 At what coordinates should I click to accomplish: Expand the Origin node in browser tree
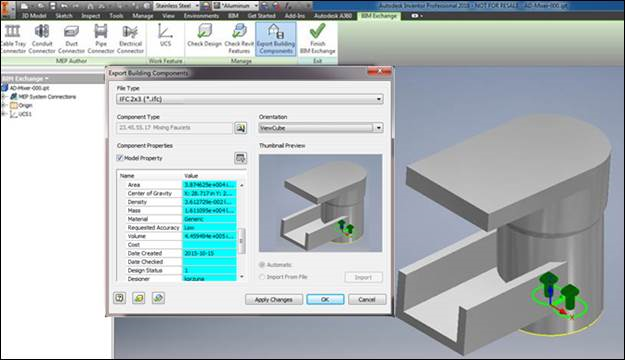[4, 105]
